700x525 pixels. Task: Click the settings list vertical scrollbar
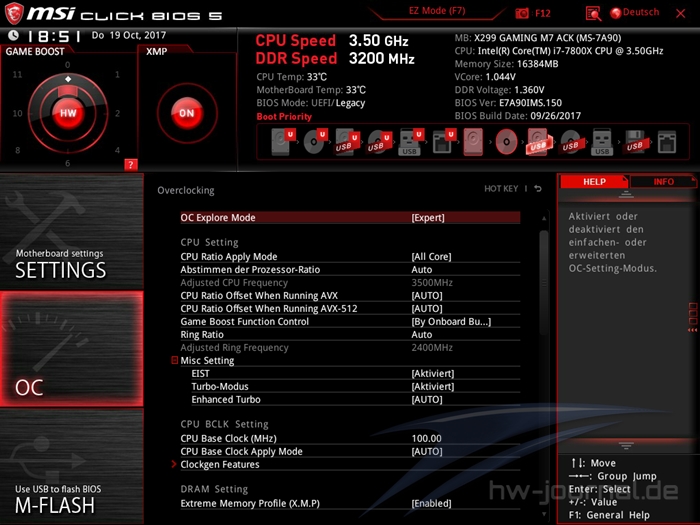(544, 283)
